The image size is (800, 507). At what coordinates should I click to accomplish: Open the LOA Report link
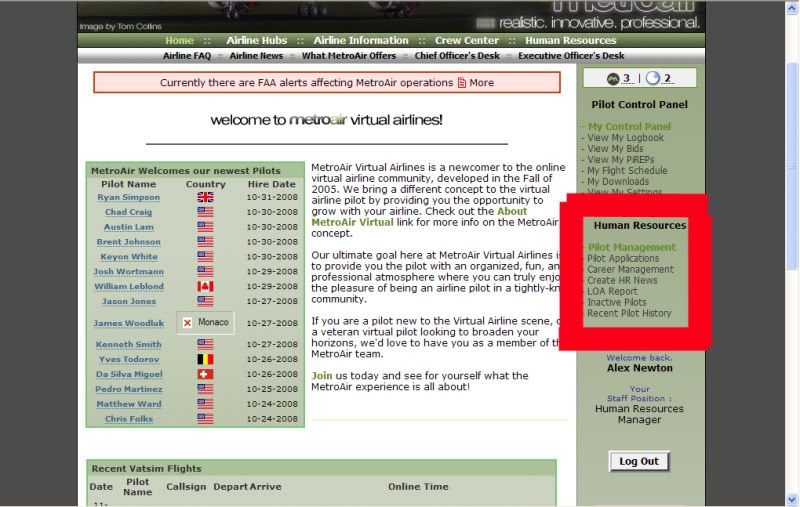tap(612, 291)
